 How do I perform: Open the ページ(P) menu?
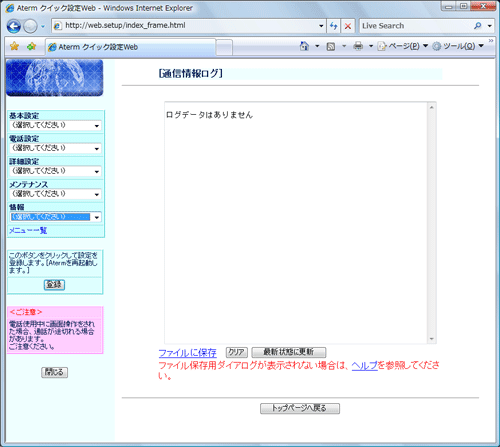[402, 46]
